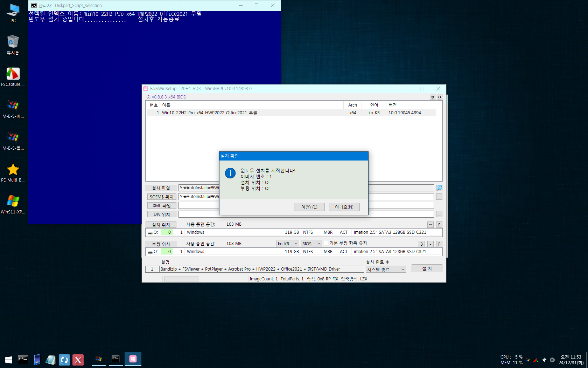The image size is (588, 368).
Task: Click the v0.8.8.3 info icon
Action: click(148, 97)
